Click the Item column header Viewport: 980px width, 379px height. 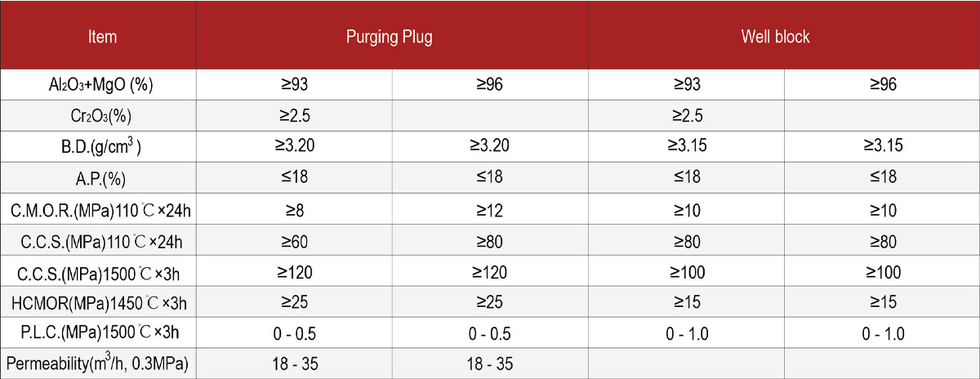click(x=102, y=37)
